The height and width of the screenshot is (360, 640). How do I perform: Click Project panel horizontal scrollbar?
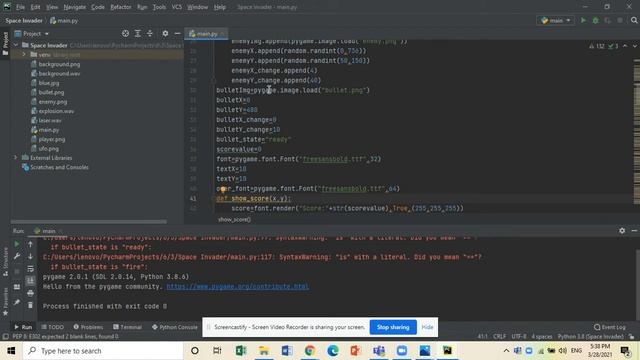(89, 222)
